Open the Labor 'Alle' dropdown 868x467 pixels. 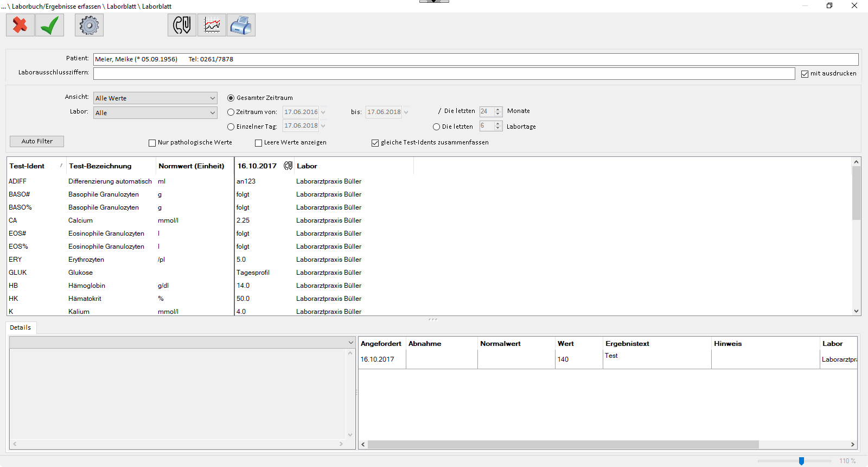155,113
